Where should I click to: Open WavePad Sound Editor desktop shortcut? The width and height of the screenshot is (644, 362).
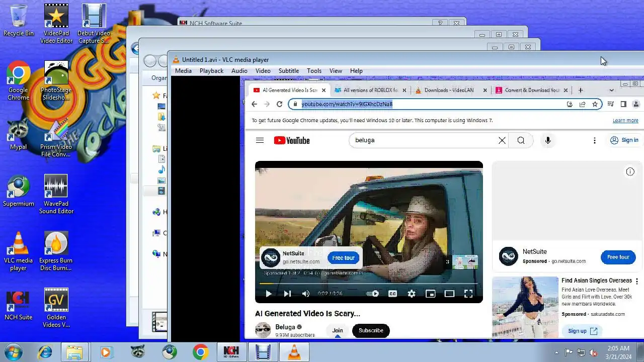[56, 195]
